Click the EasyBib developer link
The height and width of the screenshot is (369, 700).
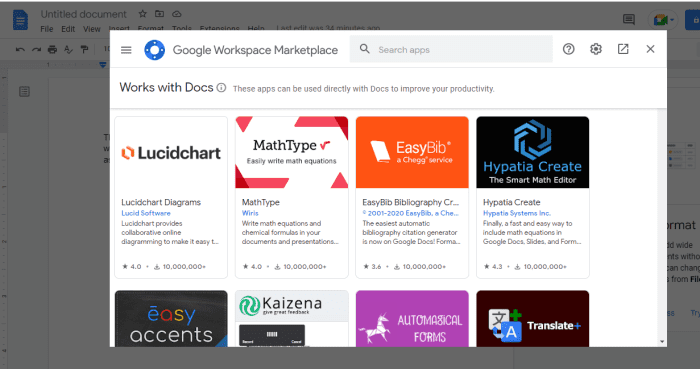pyautogui.click(x=410, y=213)
